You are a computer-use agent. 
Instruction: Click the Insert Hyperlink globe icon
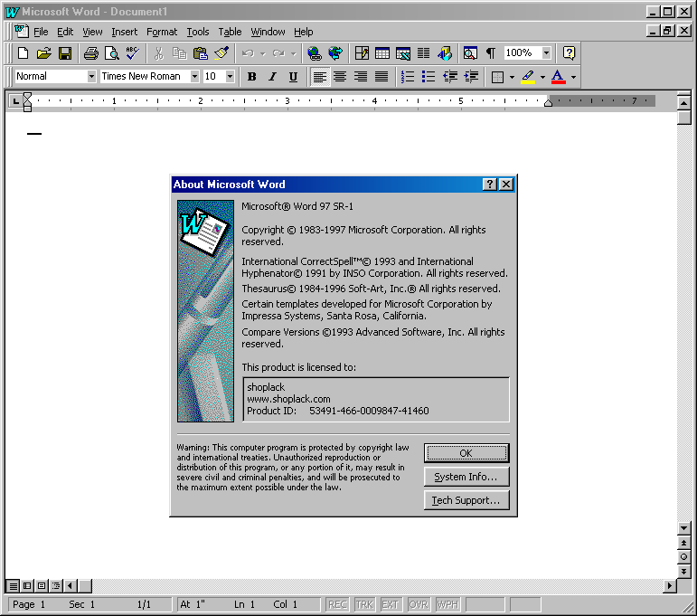(x=315, y=53)
